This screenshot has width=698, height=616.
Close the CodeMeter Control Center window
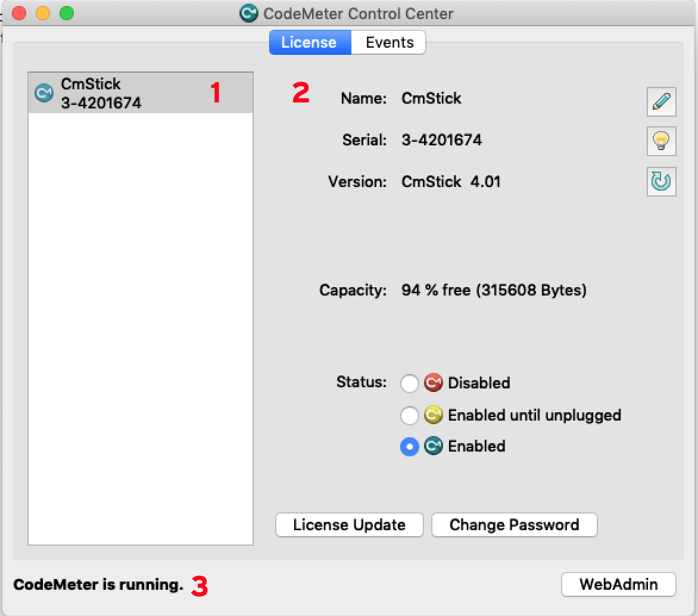click(19, 13)
